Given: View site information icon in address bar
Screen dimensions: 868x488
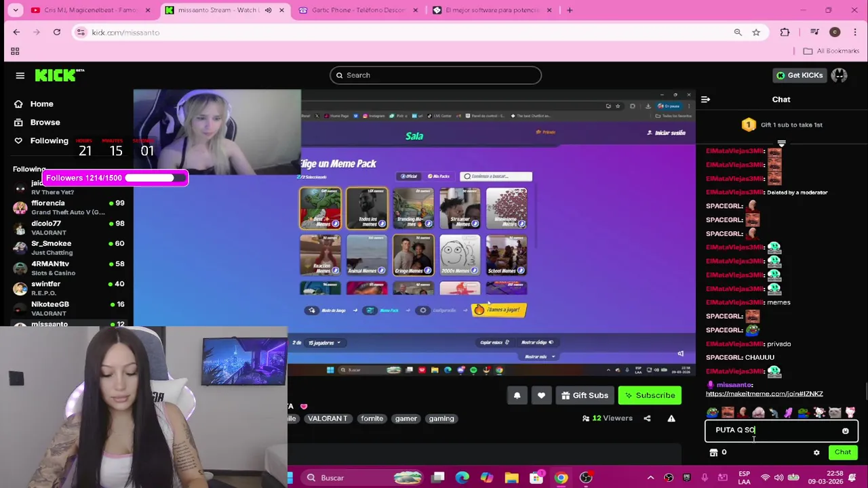Looking at the screenshot, I should tap(81, 32).
